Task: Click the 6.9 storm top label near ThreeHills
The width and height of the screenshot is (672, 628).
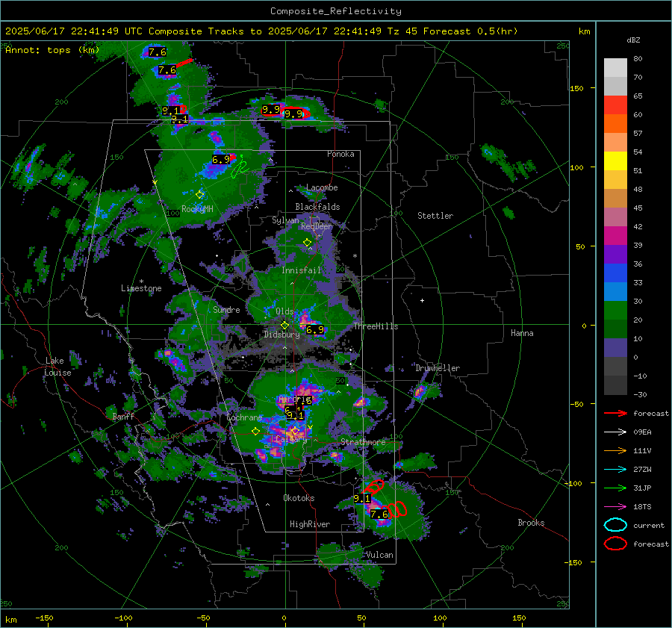Action: coord(315,330)
